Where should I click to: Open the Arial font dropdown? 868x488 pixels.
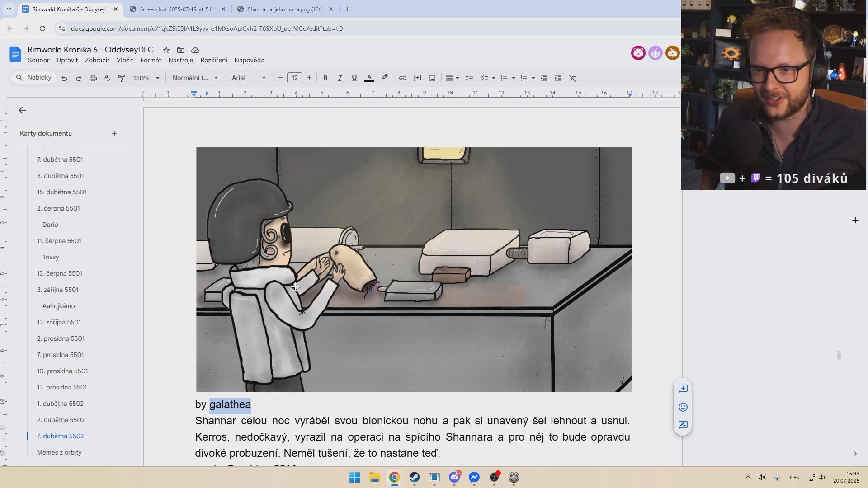point(249,78)
